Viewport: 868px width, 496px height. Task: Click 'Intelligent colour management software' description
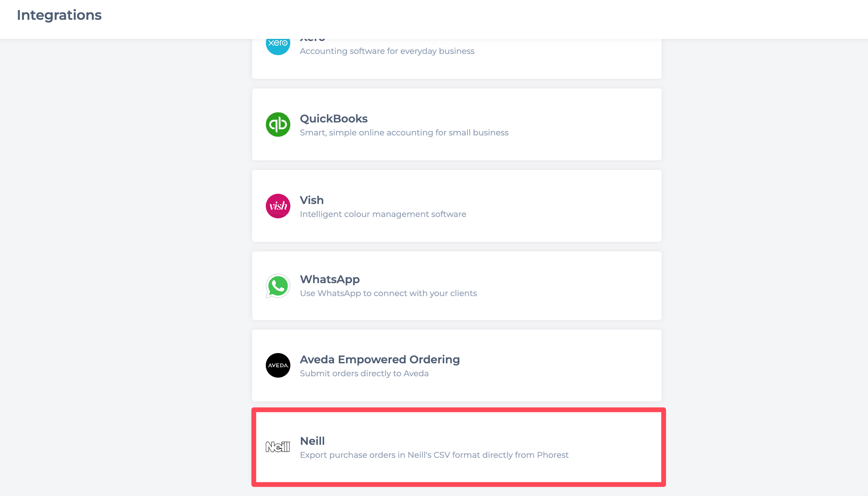click(383, 214)
